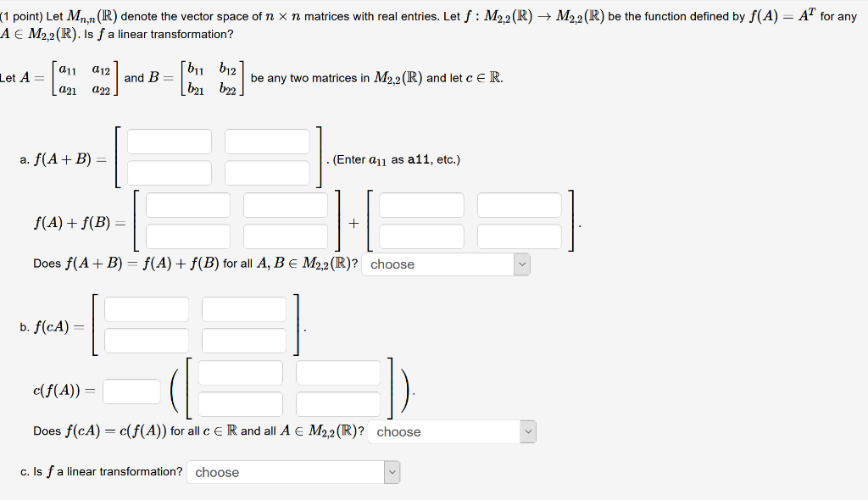Click the top-right entry field of f(A+B) matrix

point(267,141)
